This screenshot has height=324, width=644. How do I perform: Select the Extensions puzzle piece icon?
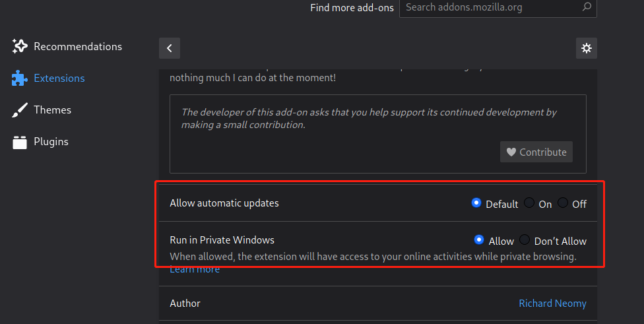click(x=20, y=78)
